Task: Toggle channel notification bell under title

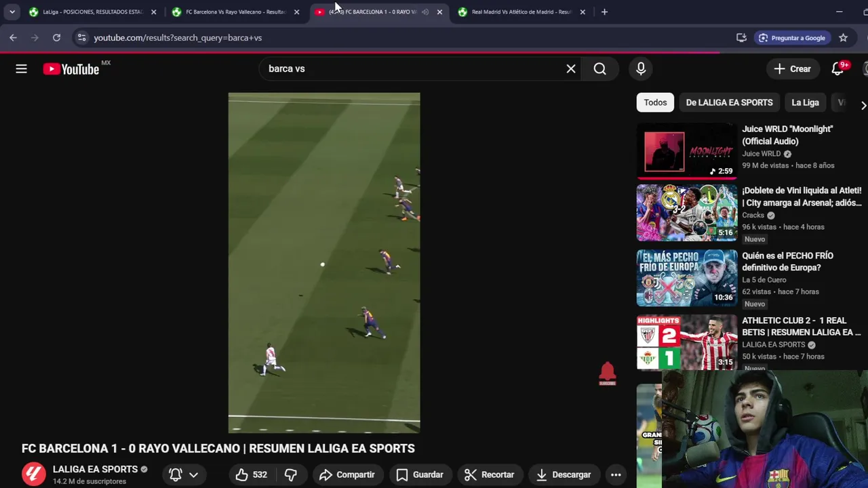Action: click(176, 474)
